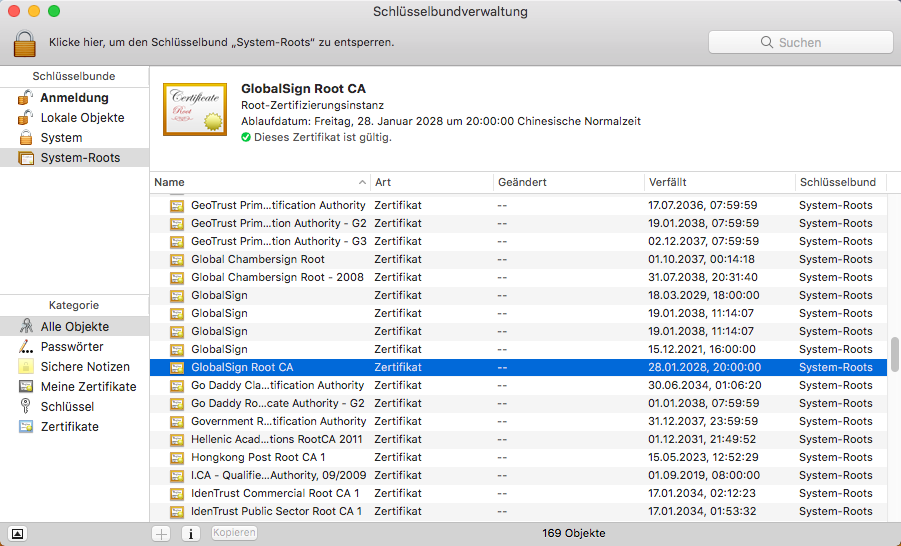Select the System-Roots keychain

[75, 157]
